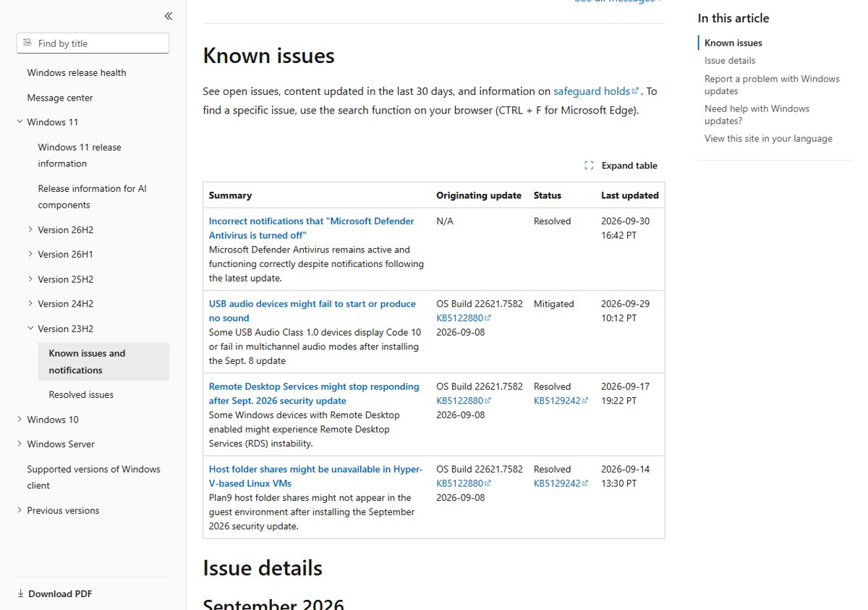This screenshot has height=610, width=868.
Task: Click the filter icon in Find by title
Action: click(27, 43)
